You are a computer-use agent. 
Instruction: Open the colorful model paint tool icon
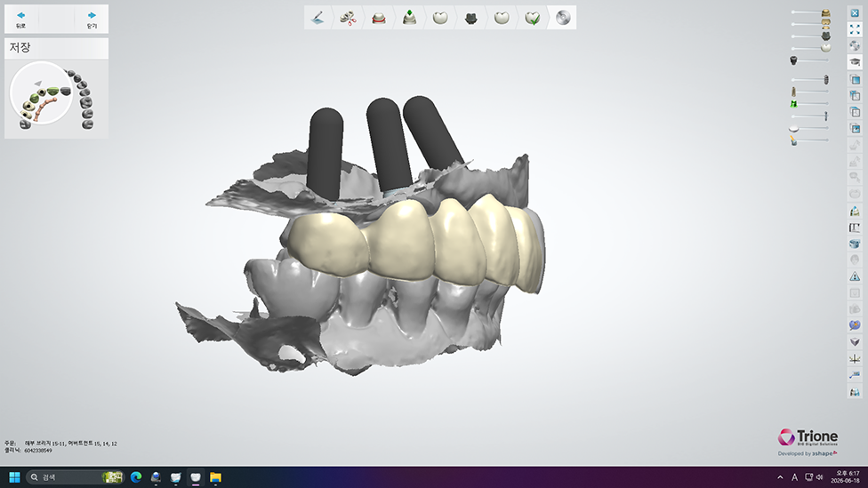[x=855, y=212]
